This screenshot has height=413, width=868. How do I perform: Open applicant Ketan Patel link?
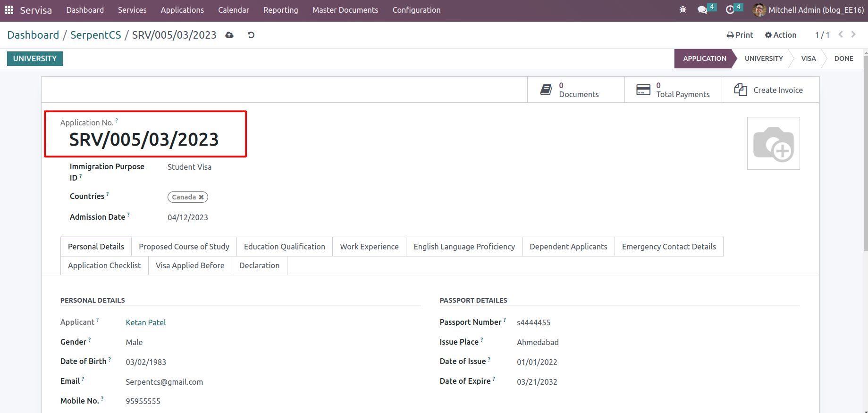point(146,322)
